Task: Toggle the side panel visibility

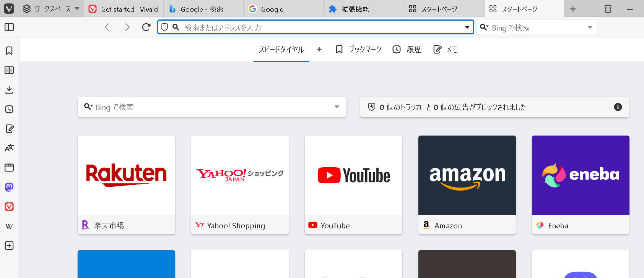Action: coord(9,27)
